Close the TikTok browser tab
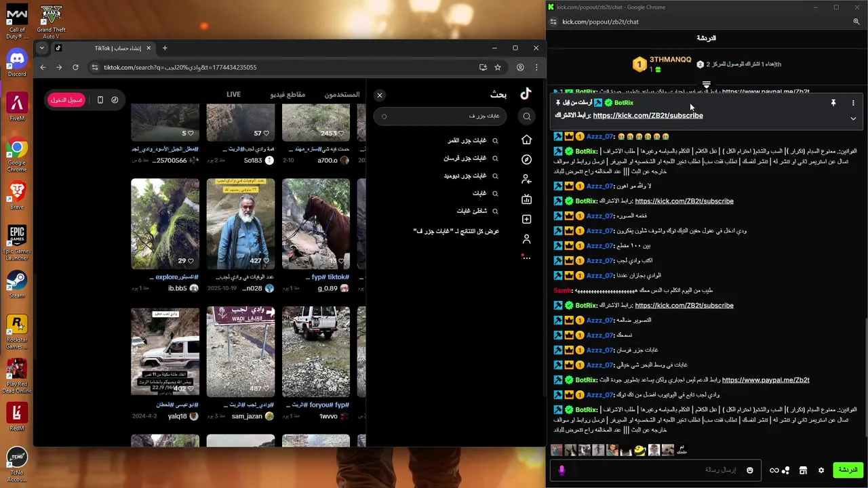This screenshot has width=868, height=488. (x=149, y=48)
